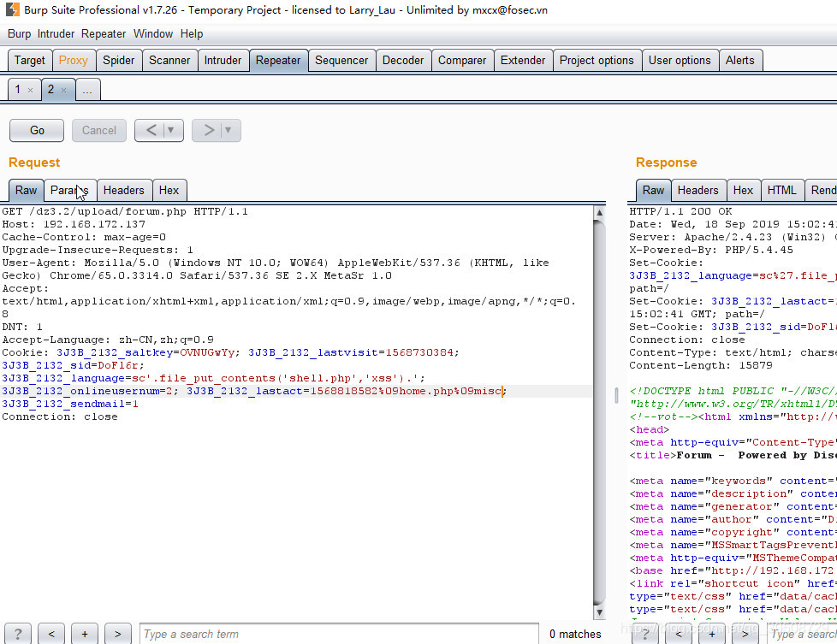Screen dimensions: 837x644
Task: Switch to the Sequencer tab
Action: point(341,60)
